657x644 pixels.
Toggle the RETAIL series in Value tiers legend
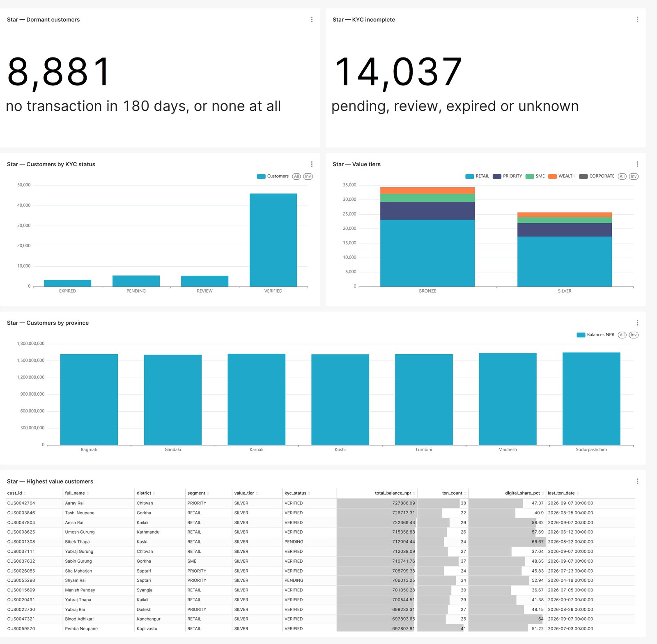pos(477,176)
